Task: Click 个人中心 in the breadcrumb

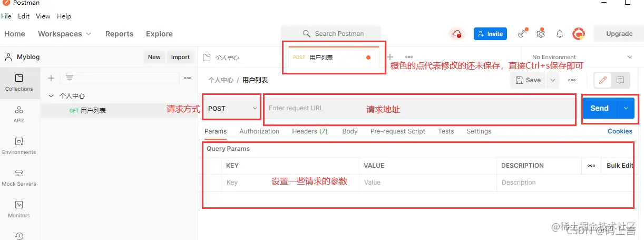Action: point(221,80)
